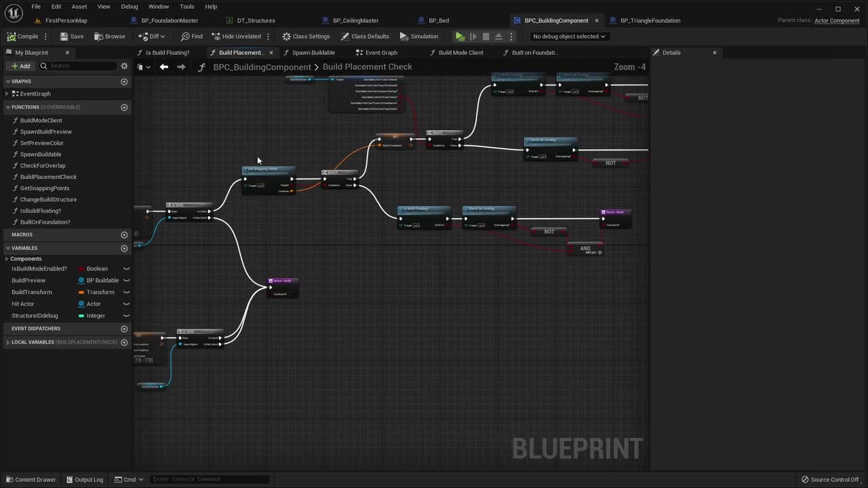Start Play in Editor
The image size is (868, 488).
click(x=460, y=37)
